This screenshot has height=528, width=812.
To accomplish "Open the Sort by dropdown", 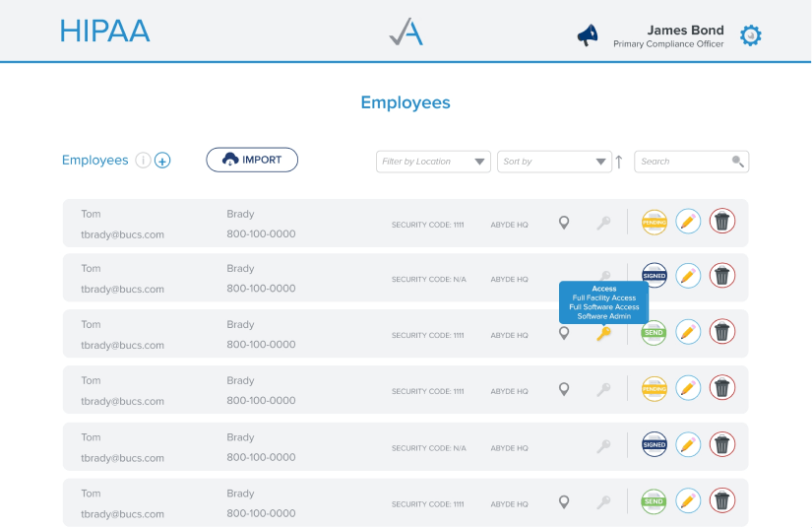I will (x=554, y=162).
